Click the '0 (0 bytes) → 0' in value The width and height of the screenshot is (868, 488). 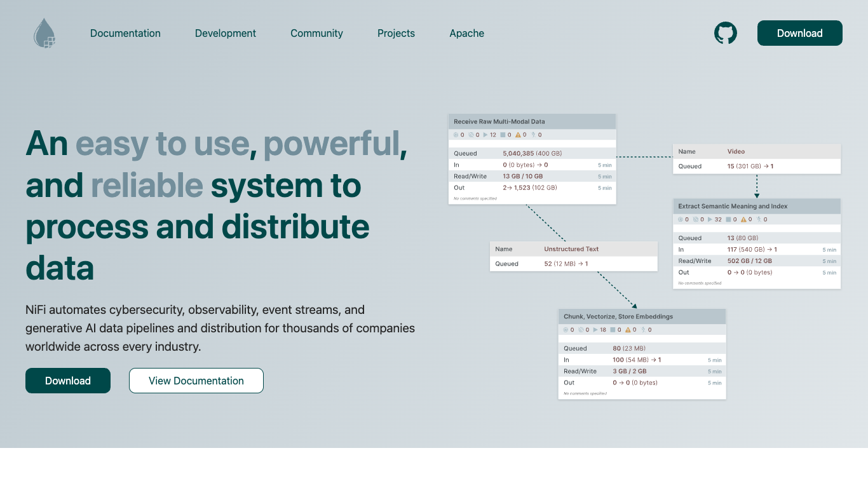526,165
